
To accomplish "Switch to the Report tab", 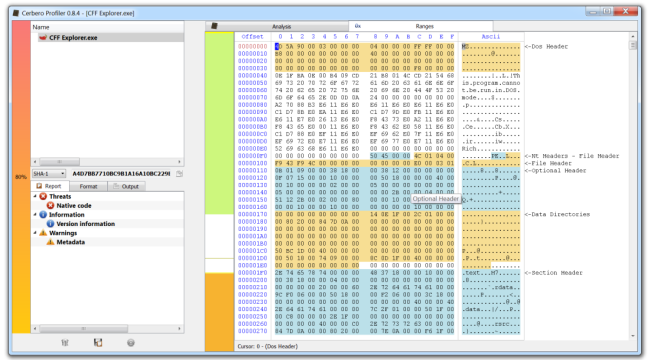I will coord(49,186).
